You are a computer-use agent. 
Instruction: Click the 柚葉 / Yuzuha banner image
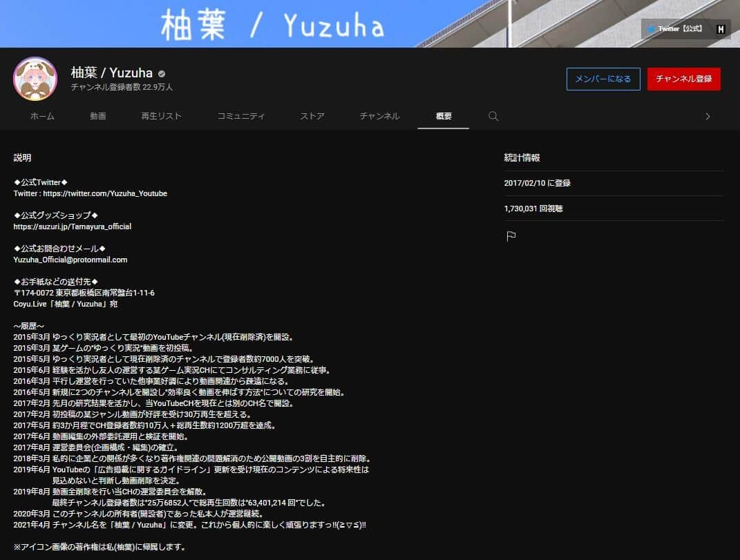[x=276, y=23]
